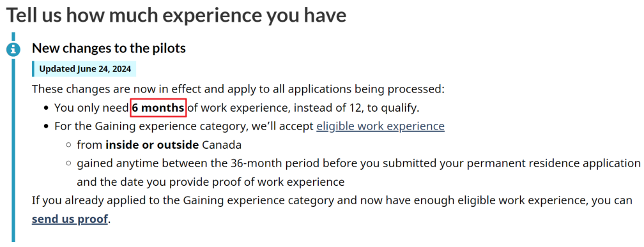Viewport: 644px width, 247px height.
Task: Click the New changes to the pilots heading
Action: pyautogui.click(x=109, y=48)
